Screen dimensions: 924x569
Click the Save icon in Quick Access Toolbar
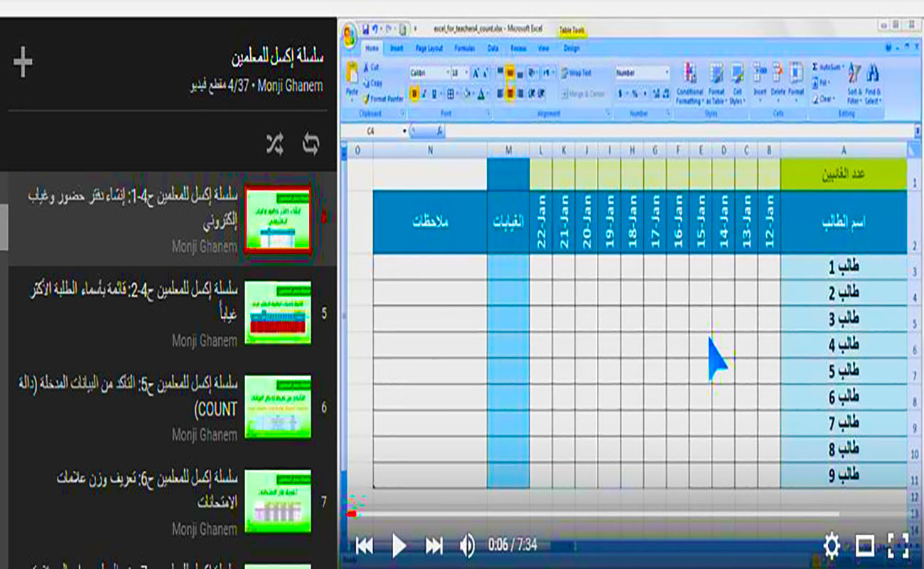click(x=365, y=29)
